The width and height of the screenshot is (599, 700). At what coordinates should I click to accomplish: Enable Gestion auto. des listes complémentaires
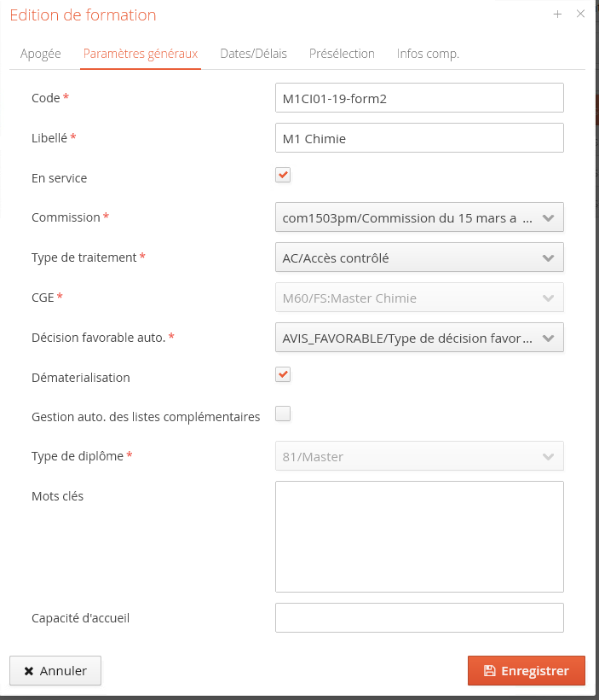point(283,414)
